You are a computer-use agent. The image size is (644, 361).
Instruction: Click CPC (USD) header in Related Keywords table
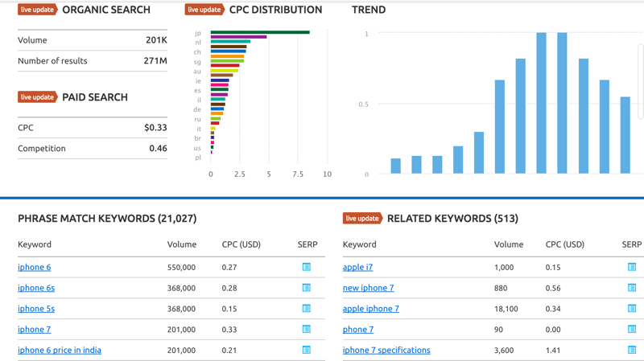tap(565, 244)
